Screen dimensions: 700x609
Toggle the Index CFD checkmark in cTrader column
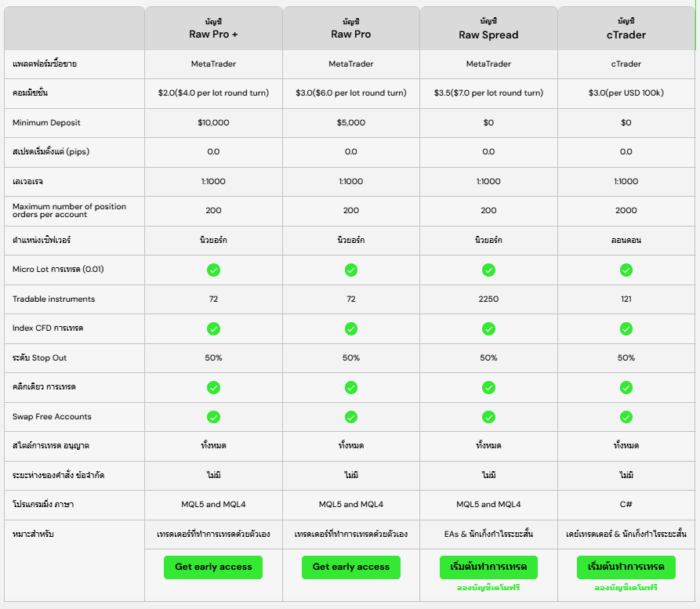pyautogui.click(x=626, y=328)
